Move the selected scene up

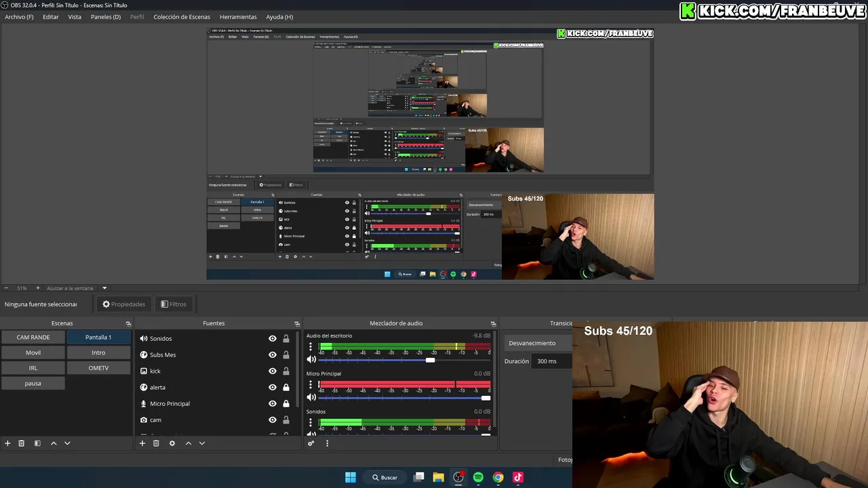(x=54, y=443)
